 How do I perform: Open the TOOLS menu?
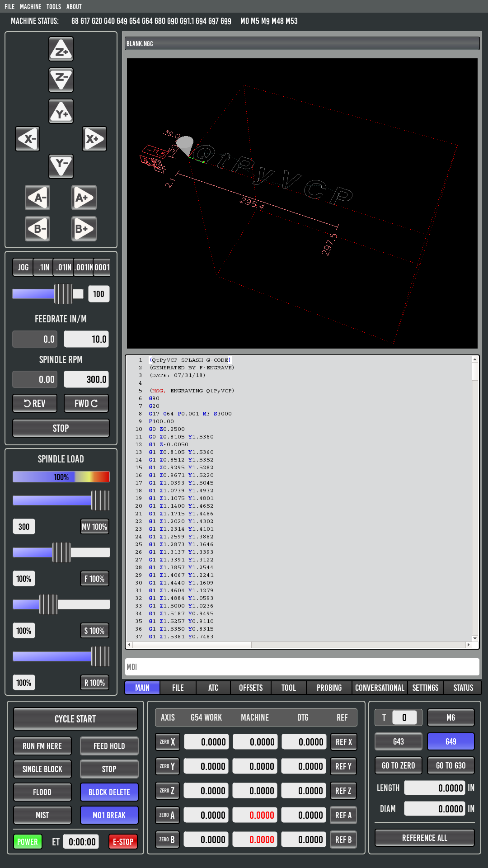[53, 7]
